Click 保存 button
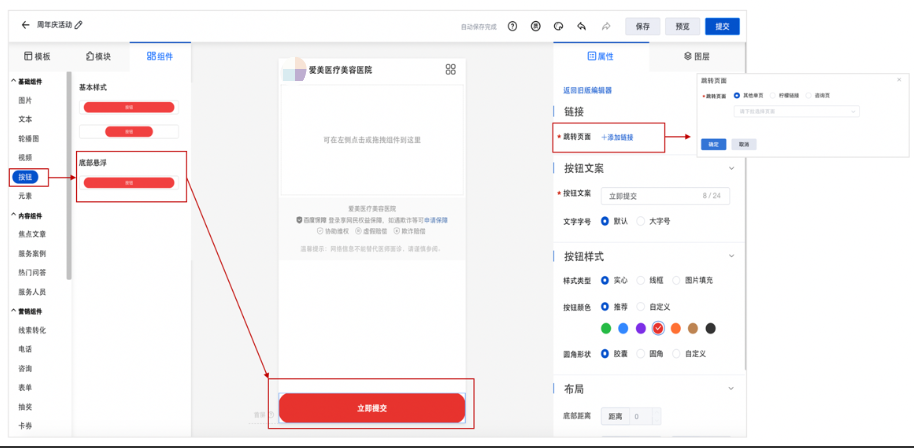The image size is (914, 448). click(643, 27)
